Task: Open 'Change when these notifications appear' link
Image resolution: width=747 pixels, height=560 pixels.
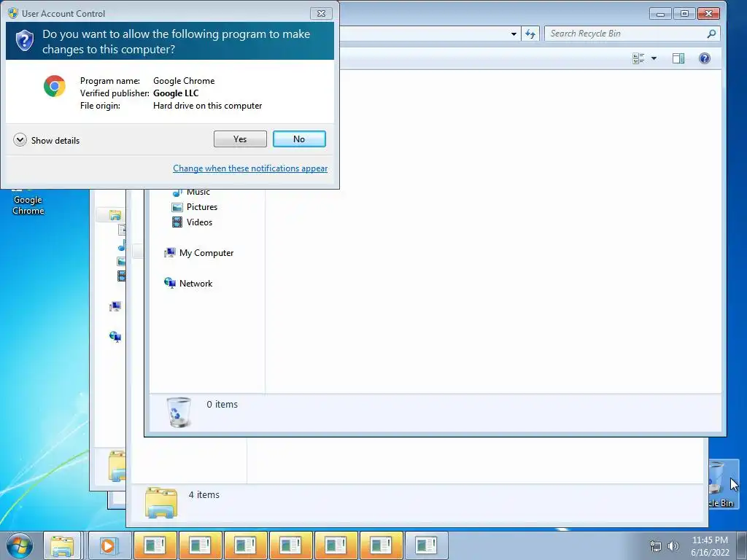Action: point(250,168)
